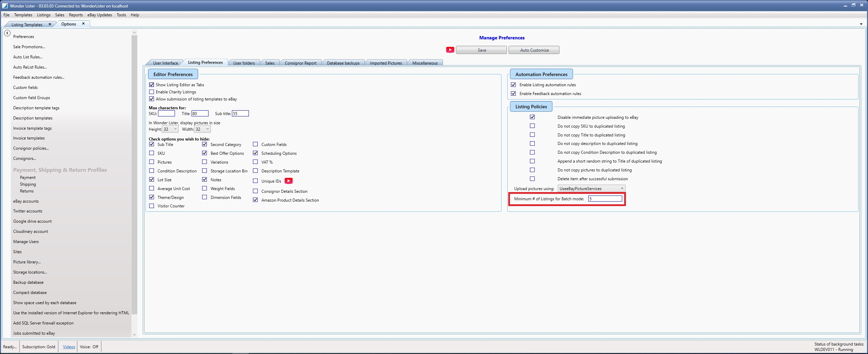
Task: Switch to the Miscellaneous tab
Action: click(x=425, y=63)
